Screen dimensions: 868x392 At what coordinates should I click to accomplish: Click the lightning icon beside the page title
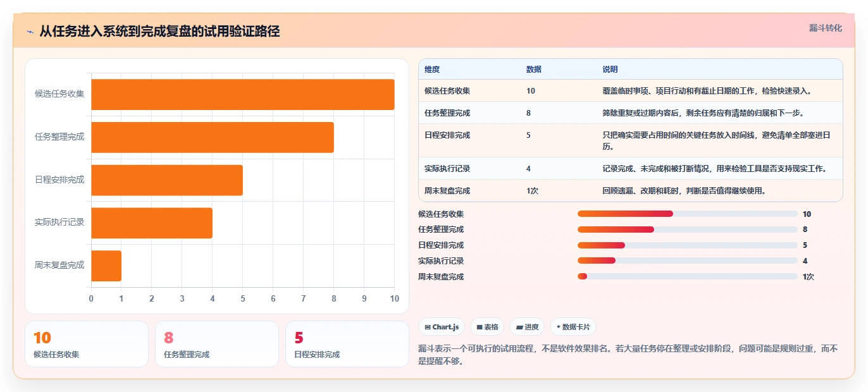[30, 31]
